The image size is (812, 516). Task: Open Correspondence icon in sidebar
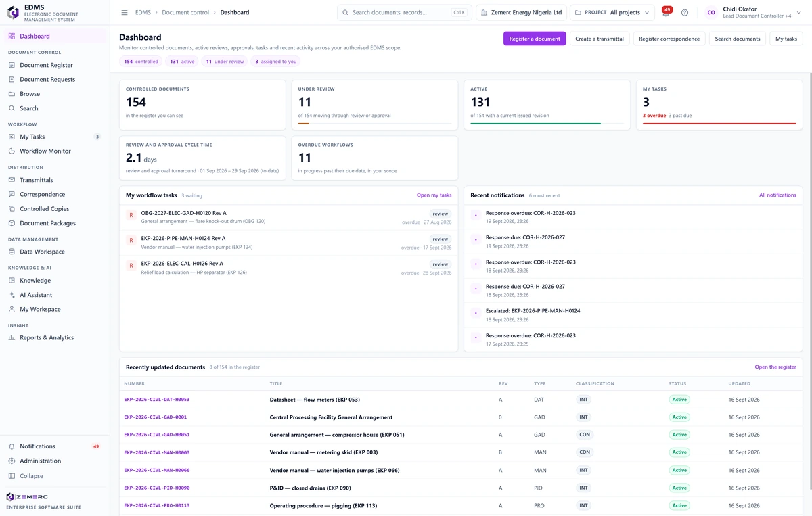12,195
